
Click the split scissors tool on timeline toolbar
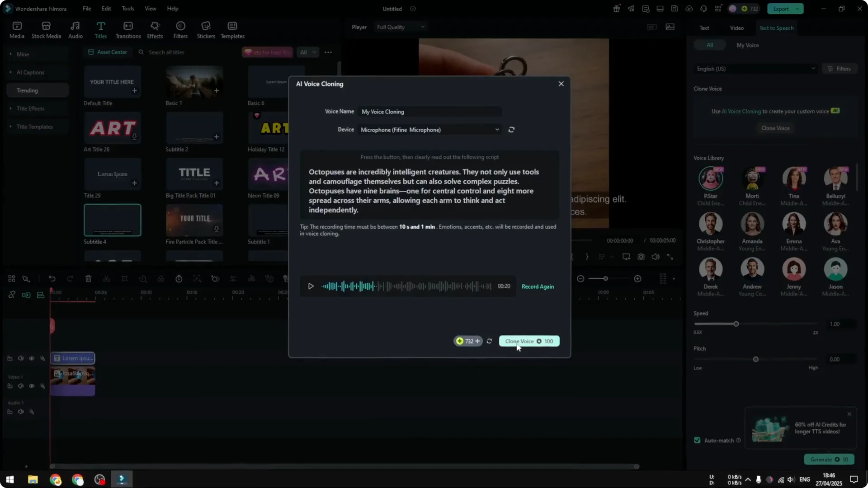[x=107, y=279]
